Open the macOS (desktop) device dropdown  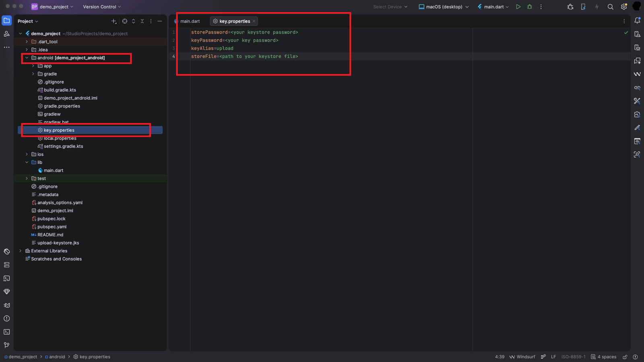pos(444,7)
